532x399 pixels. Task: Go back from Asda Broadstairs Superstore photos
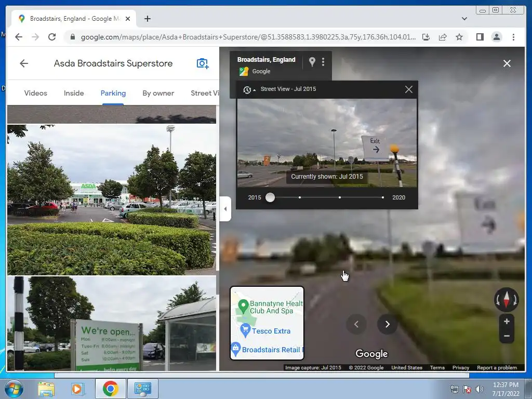24,63
